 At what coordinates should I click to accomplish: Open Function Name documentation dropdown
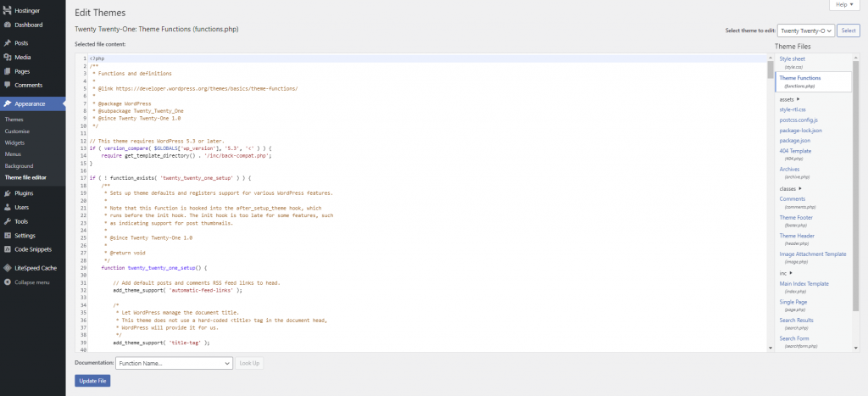pyautogui.click(x=174, y=363)
